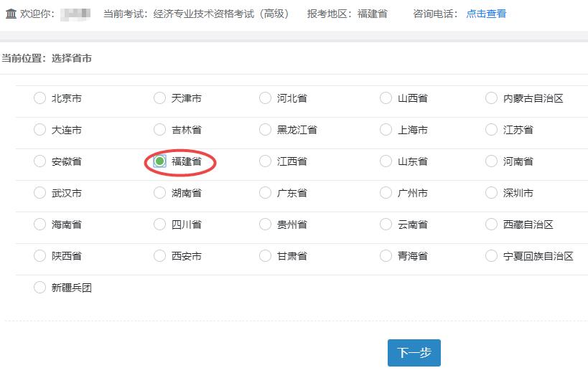This screenshot has height=378, width=588.
Task: Select the 河北省 option
Action: click(265, 98)
